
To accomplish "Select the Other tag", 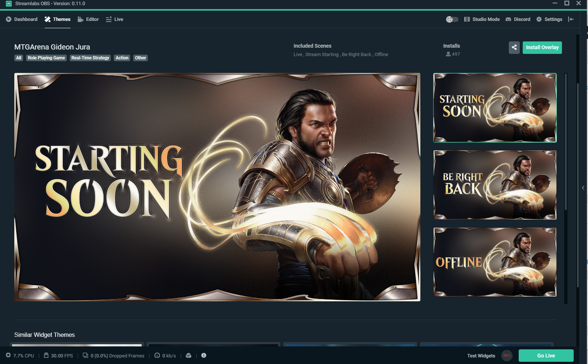I will [x=140, y=58].
